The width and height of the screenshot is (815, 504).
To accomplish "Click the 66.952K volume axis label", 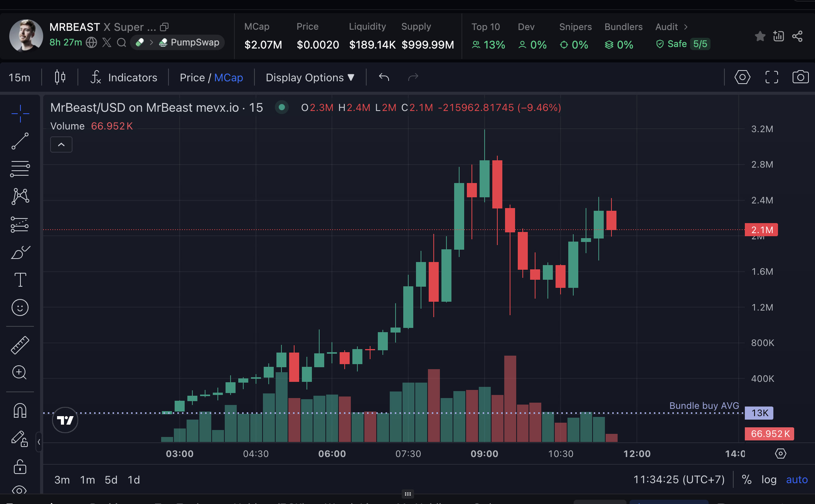I will 770,434.
